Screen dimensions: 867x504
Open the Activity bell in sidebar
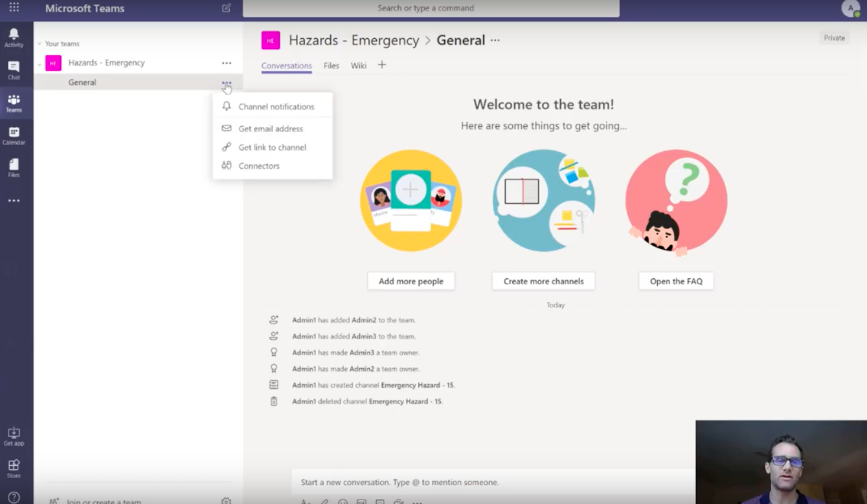[x=14, y=38]
